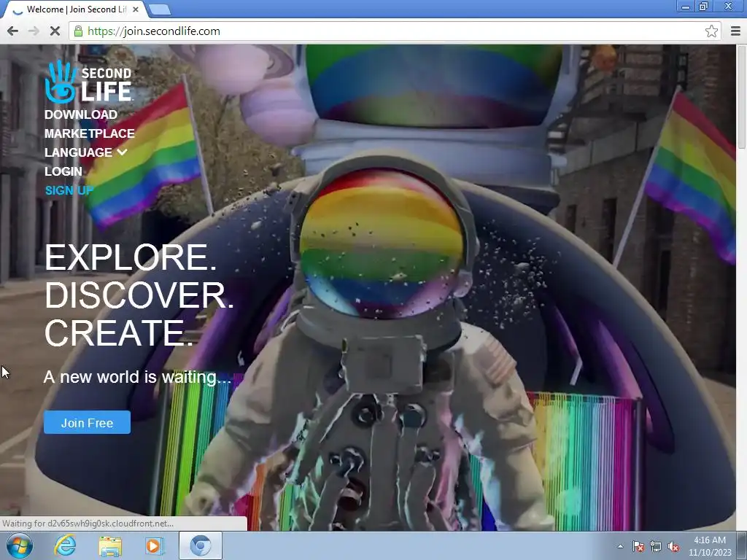Screen dimensions: 747x560
Task: Launch Internet Explorer from taskbar
Action: click(x=65, y=545)
